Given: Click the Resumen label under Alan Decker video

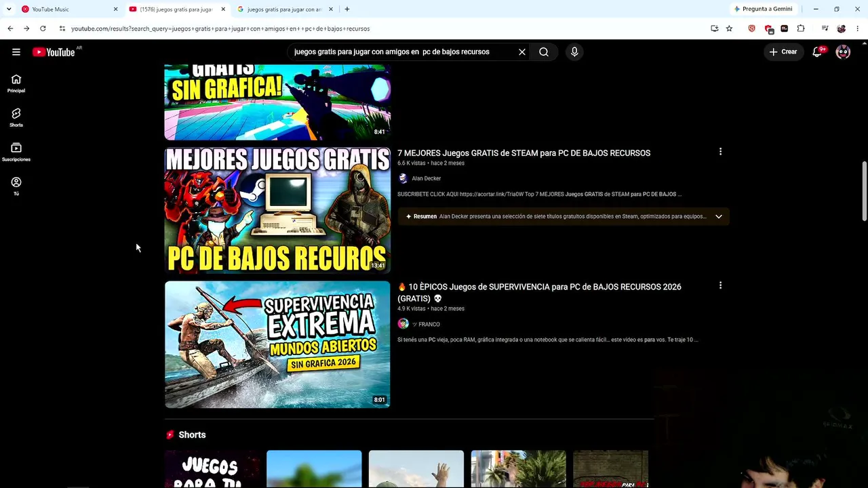Looking at the screenshot, I should 425,216.
